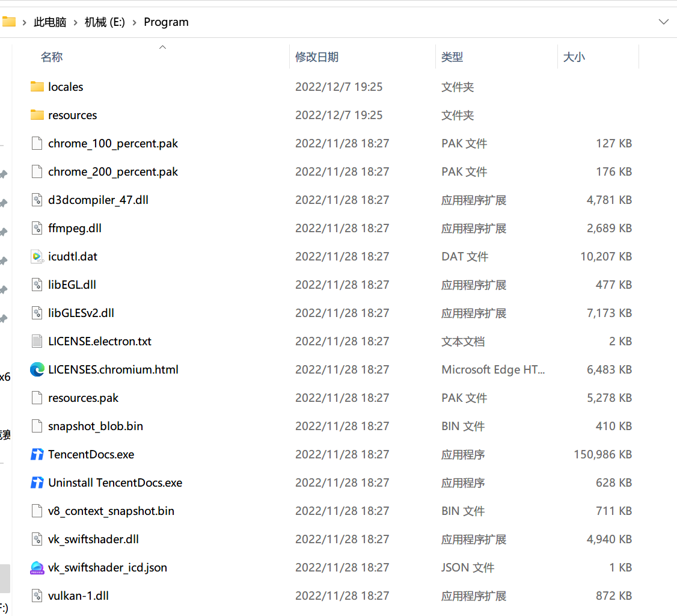Click the 文本文档 type cell
Viewport: 677px width, 616px height.
(463, 341)
